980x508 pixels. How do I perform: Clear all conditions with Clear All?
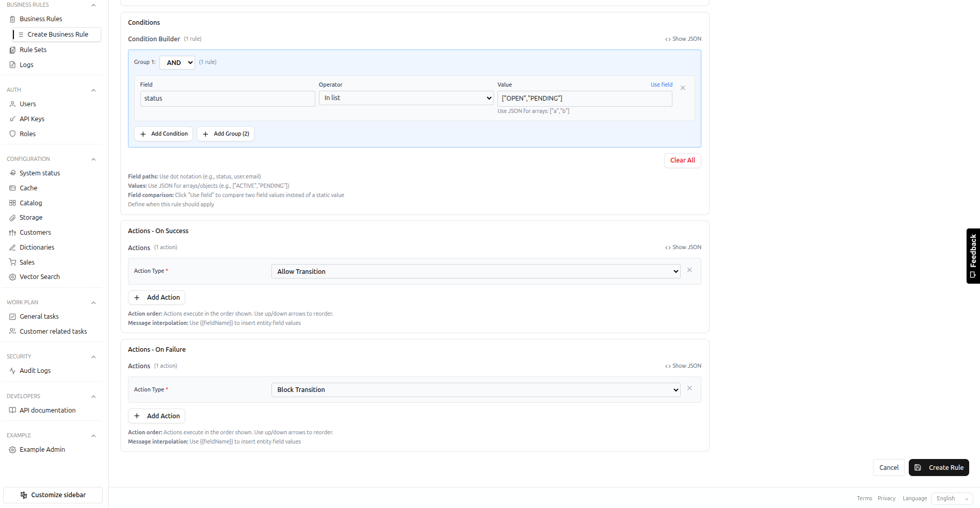click(682, 160)
